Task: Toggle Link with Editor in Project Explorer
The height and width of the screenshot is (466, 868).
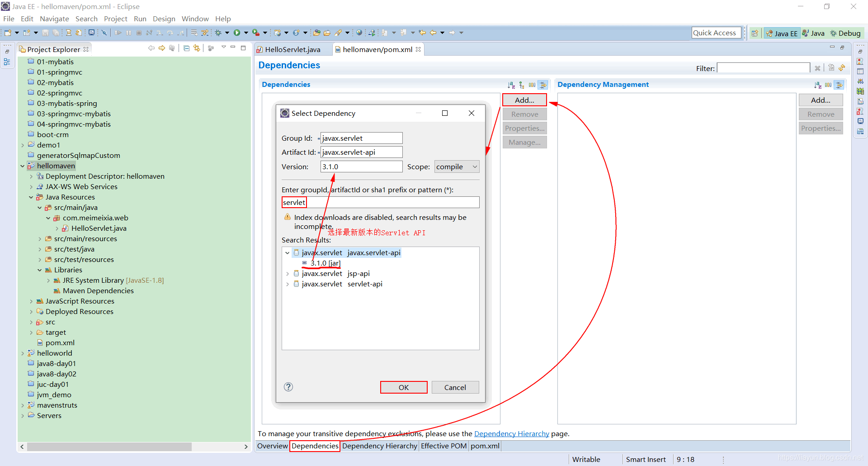Action: pyautogui.click(x=197, y=48)
